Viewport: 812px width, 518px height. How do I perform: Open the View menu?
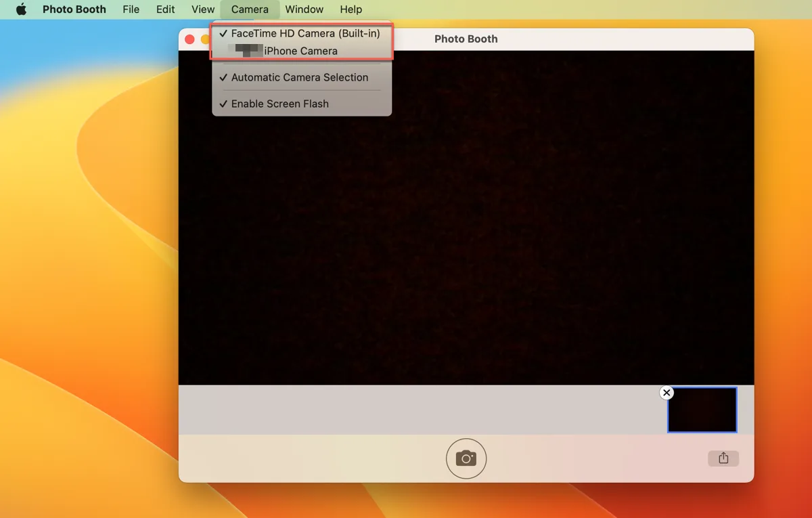pos(203,9)
